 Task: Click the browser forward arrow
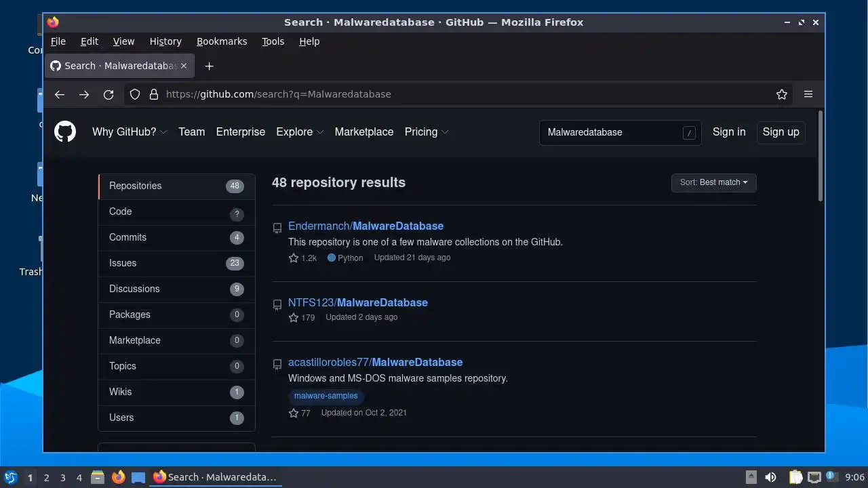(x=84, y=94)
